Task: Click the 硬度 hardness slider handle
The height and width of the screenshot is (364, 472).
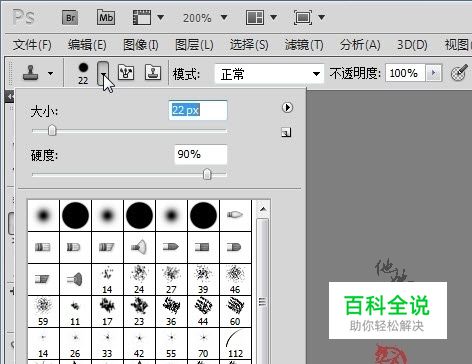Action: 207,174
